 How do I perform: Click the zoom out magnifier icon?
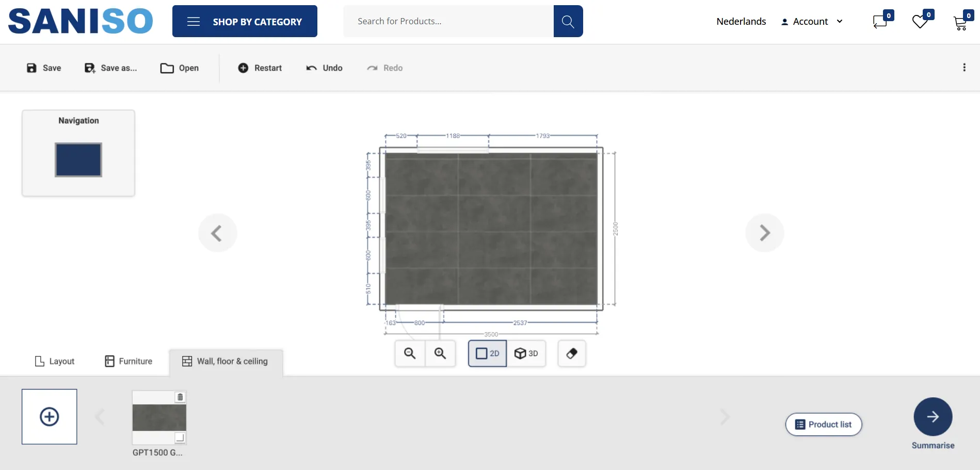click(x=410, y=353)
